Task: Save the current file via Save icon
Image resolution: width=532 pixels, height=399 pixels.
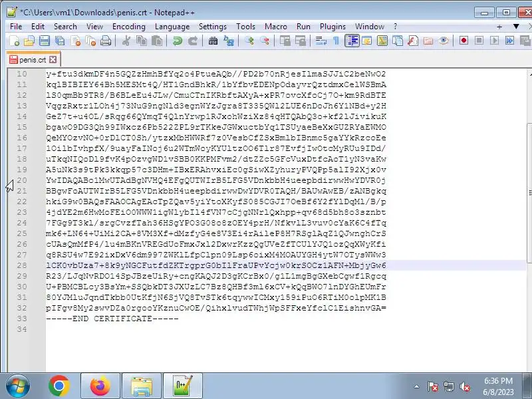Action: click(x=45, y=41)
